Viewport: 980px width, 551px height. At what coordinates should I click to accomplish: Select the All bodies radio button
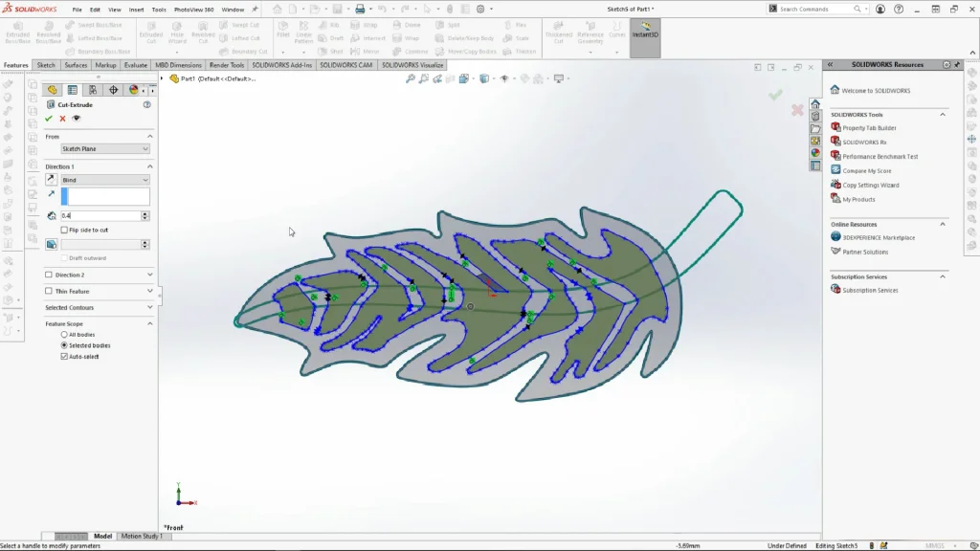click(64, 335)
